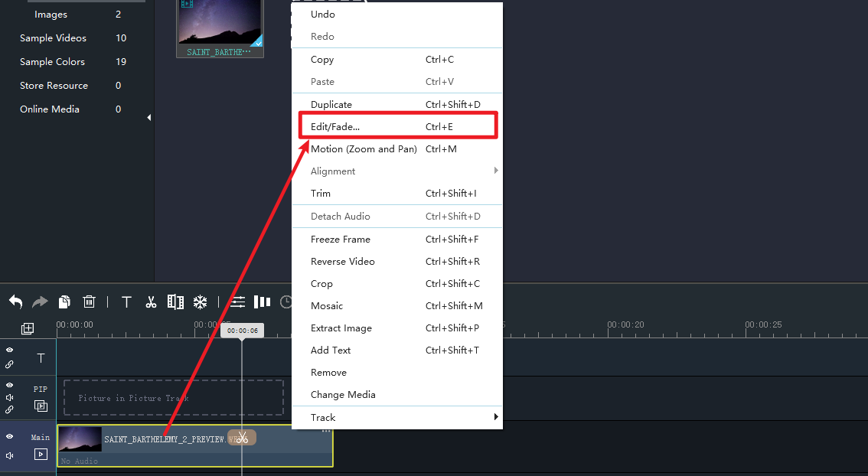Click the clock duration icon in toolbar
This screenshot has width=868, height=476.
[x=286, y=302]
